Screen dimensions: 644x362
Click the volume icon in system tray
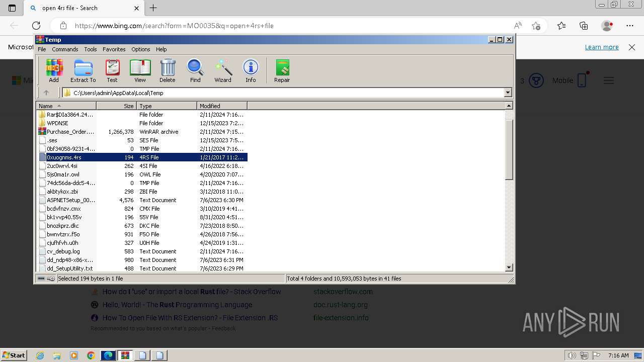(x=572, y=355)
